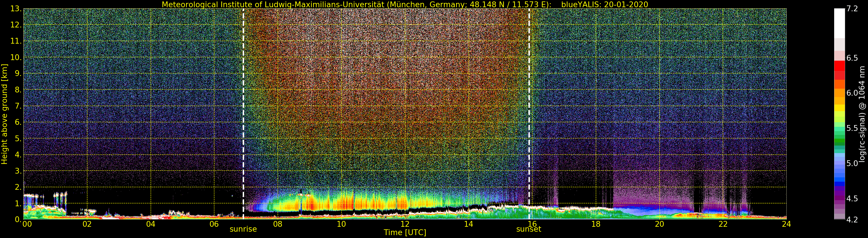Click the height axis tick label 13
868x238 pixels.
16,9
